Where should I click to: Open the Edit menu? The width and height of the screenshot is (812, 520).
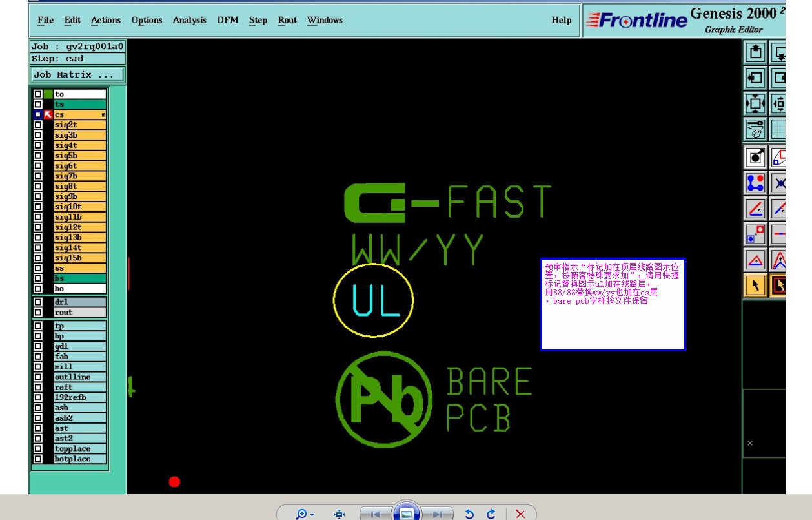72,20
